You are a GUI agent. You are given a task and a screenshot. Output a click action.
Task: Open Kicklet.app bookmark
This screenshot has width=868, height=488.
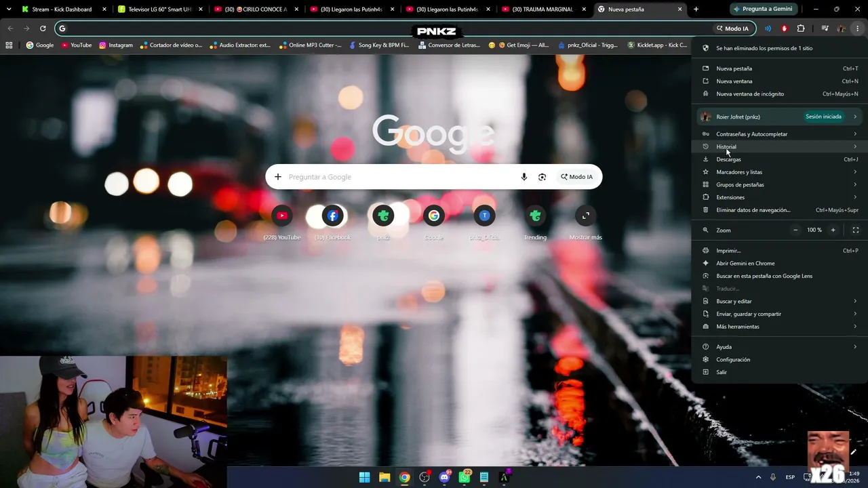tap(658, 45)
